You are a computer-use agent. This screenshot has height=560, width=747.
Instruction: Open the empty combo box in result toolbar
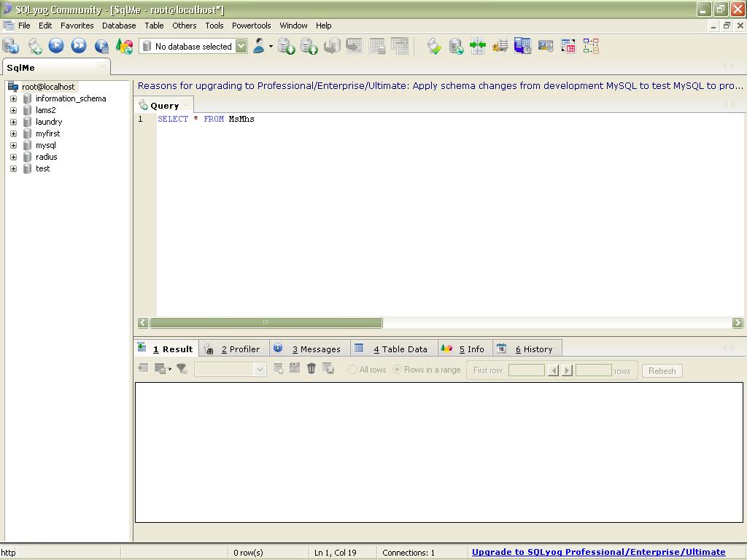(x=230, y=370)
